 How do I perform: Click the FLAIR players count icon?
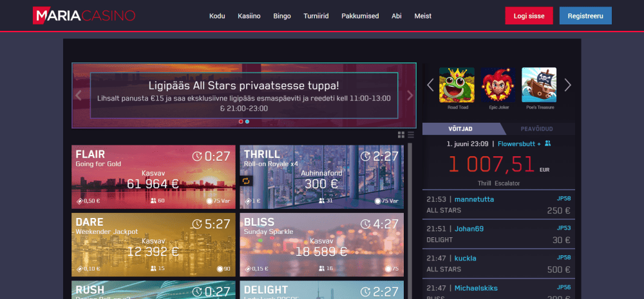click(154, 201)
